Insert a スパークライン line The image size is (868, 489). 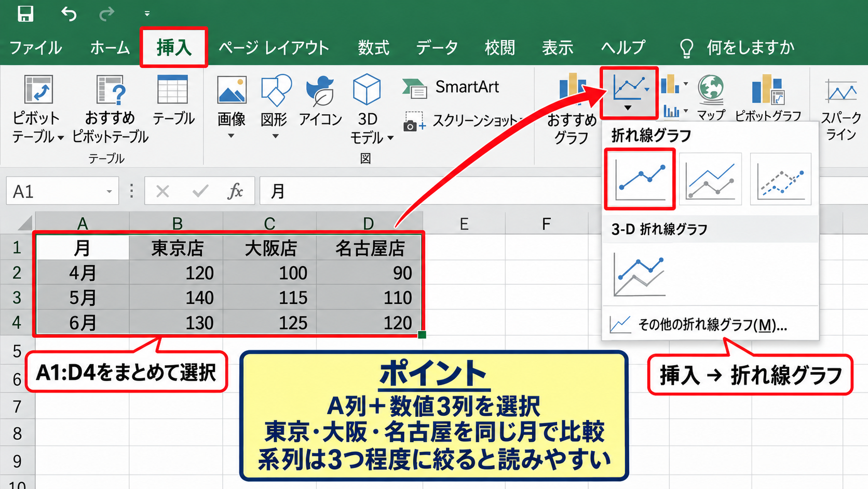point(841,109)
